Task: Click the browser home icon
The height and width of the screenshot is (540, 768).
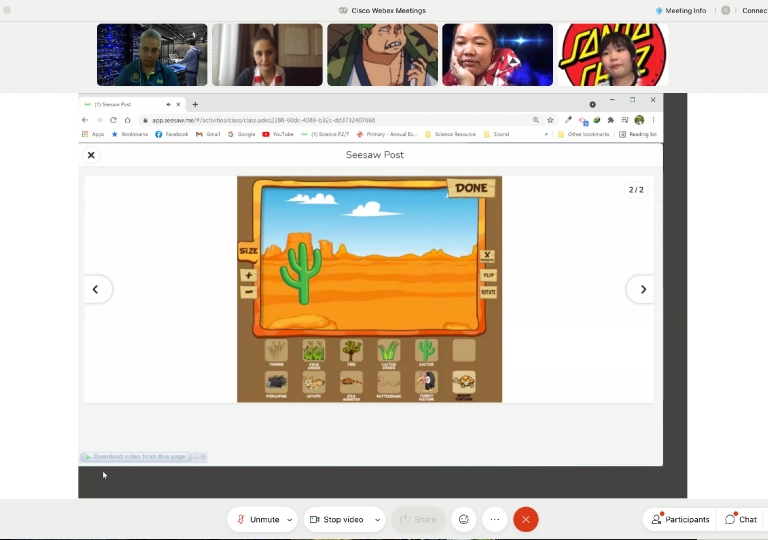Action: [127, 120]
